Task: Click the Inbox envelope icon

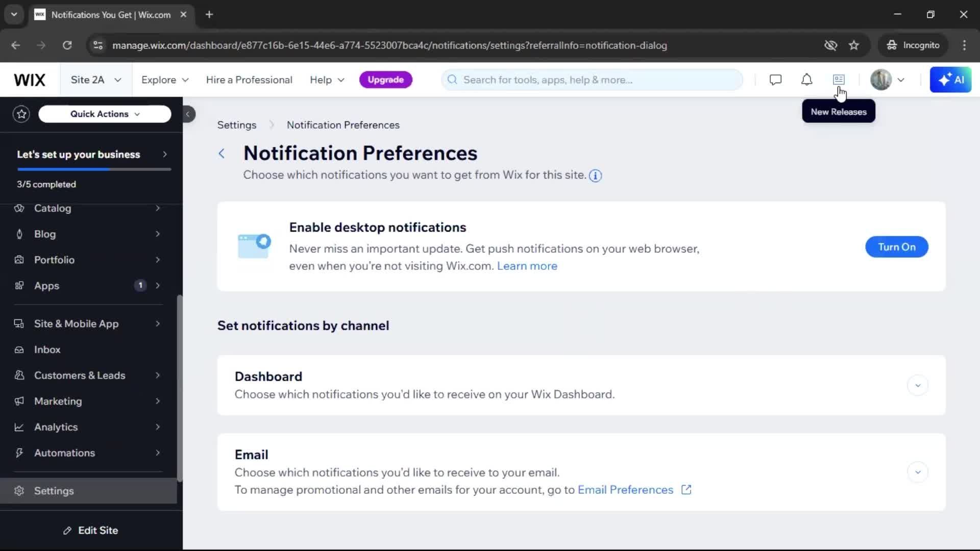Action: point(19,350)
